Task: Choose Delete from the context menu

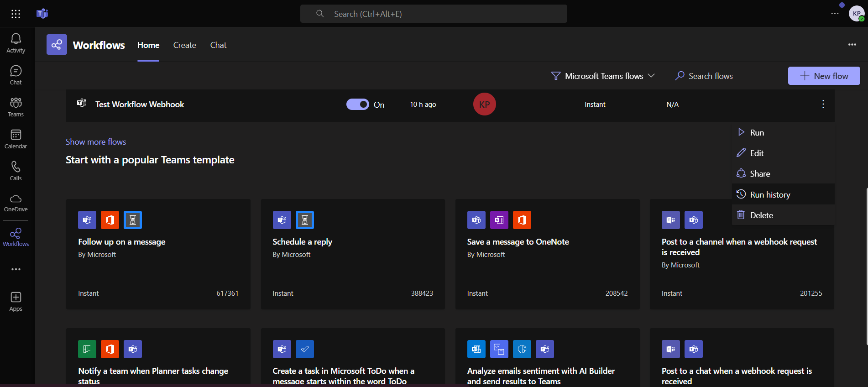Action: tap(783, 215)
